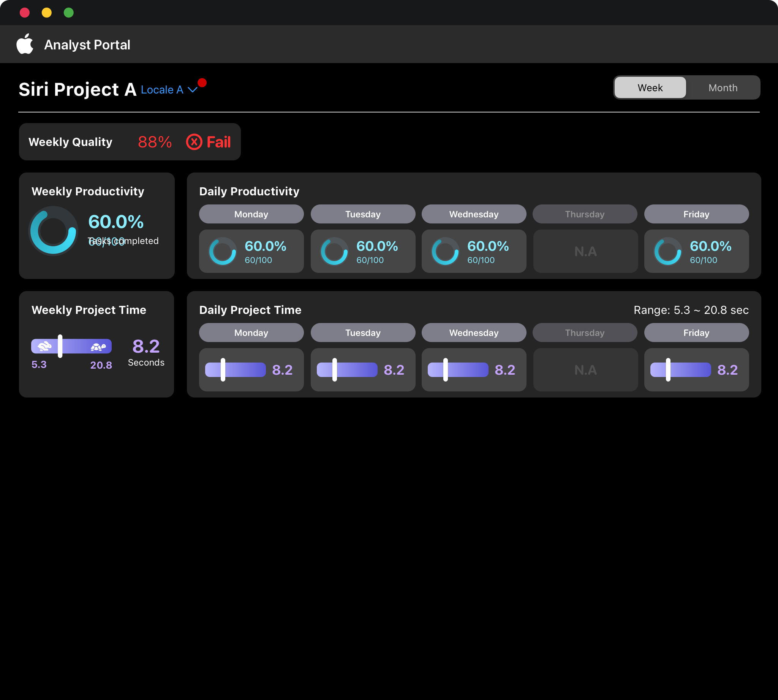Select Wednesday in Daily Productivity
This screenshot has height=700, width=778.
474,214
